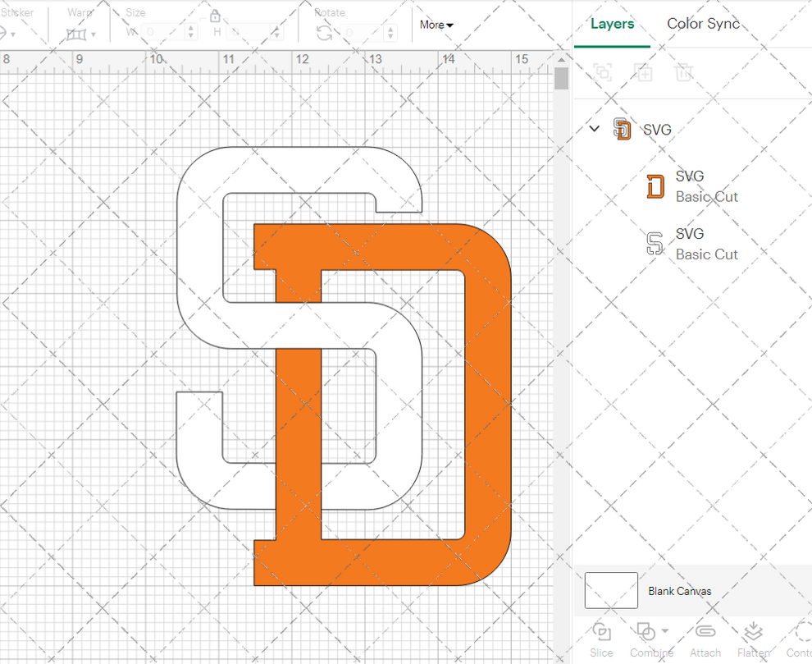Click the Attach paperclip icon
This screenshot has width=812, height=664.
click(x=705, y=633)
